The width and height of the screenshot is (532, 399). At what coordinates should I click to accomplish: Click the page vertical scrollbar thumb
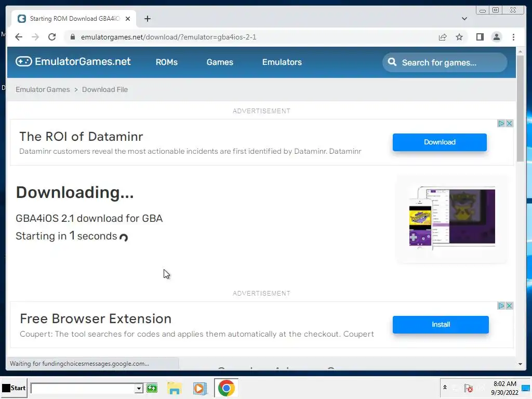click(520, 108)
